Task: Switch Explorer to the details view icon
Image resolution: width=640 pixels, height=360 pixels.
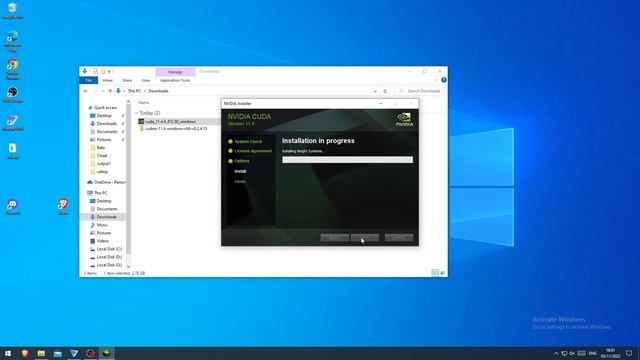Action: pyautogui.click(x=435, y=273)
